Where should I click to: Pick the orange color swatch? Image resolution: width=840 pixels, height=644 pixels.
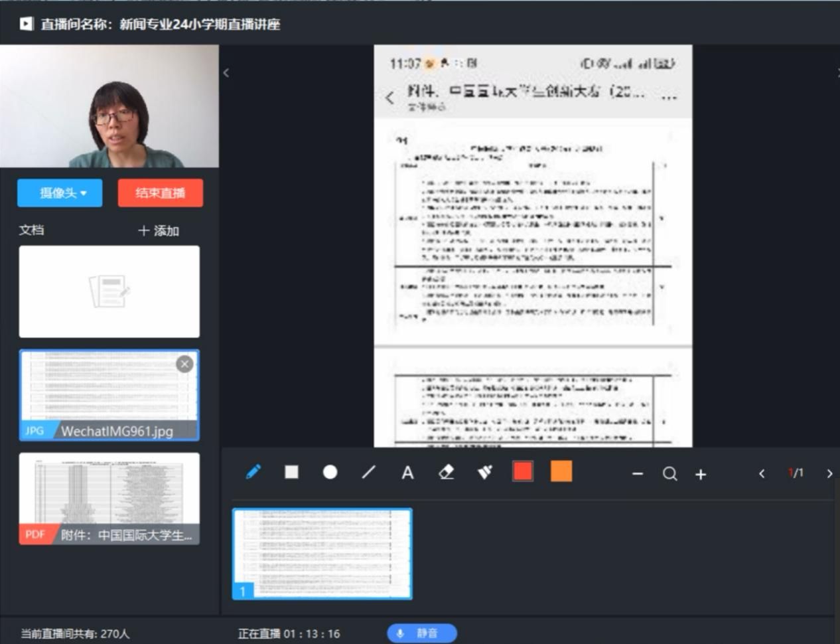[561, 472]
